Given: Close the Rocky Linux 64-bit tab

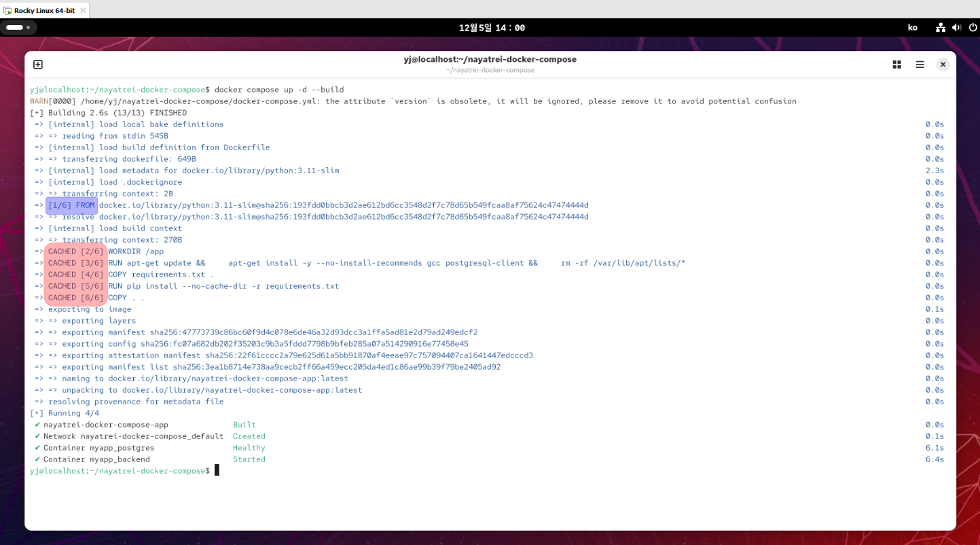Looking at the screenshot, I should [83, 10].
